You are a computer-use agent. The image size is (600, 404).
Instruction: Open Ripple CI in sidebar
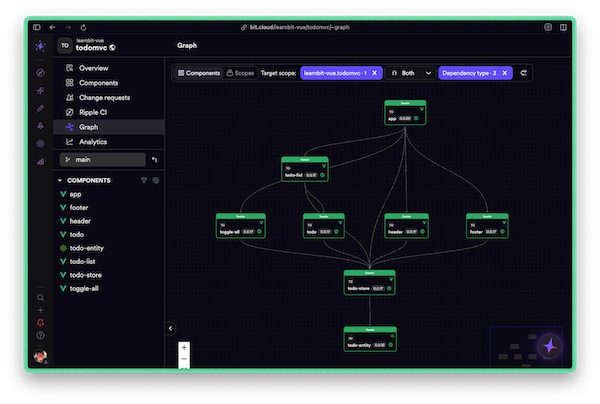point(109,112)
